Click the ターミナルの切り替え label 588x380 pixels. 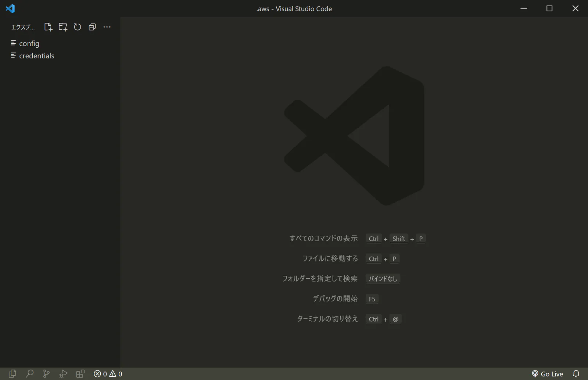327,319
